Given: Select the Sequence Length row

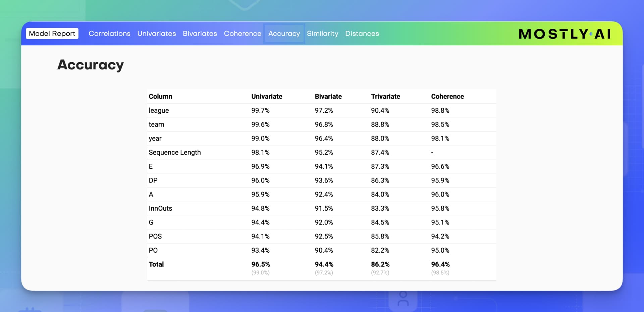Looking at the screenshot, I should pyautogui.click(x=175, y=152).
